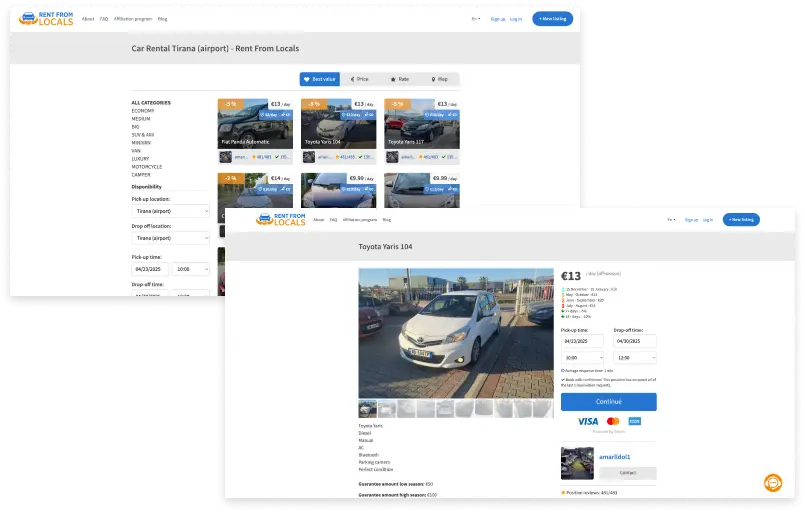Viewport: 805px width, 512px height.
Task: Open the Drop off location dropdown
Action: coord(170,238)
